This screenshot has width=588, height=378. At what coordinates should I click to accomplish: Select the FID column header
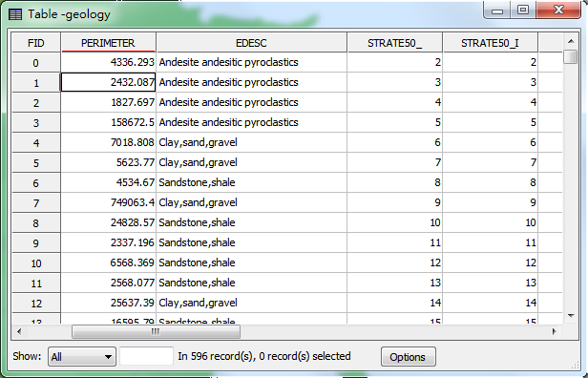36,43
